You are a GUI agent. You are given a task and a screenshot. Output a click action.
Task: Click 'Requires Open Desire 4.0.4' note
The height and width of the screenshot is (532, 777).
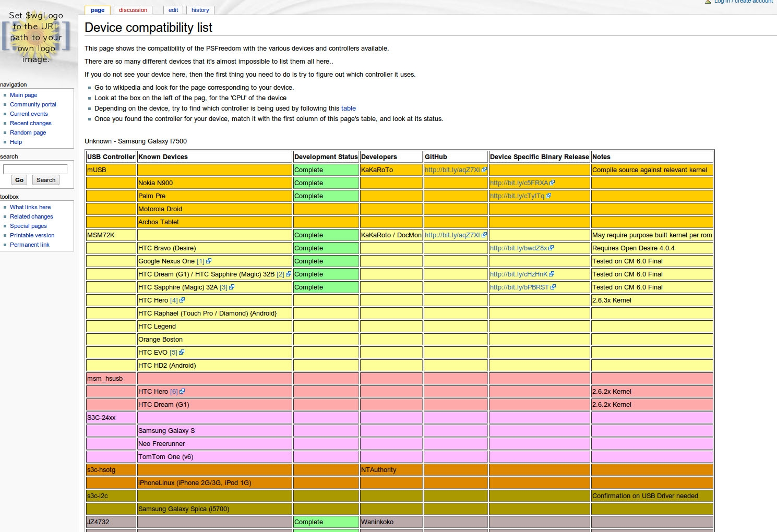[x=652, y=248]
